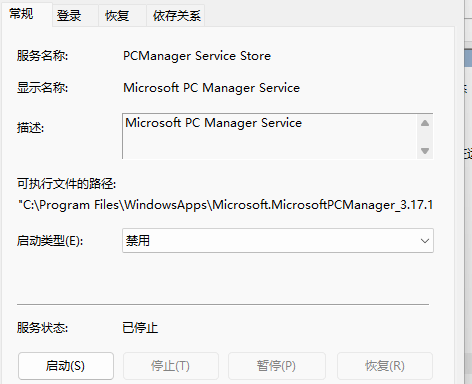Click the 显示名称 label
The image size is (472, 384).
[x=42, y=88]
